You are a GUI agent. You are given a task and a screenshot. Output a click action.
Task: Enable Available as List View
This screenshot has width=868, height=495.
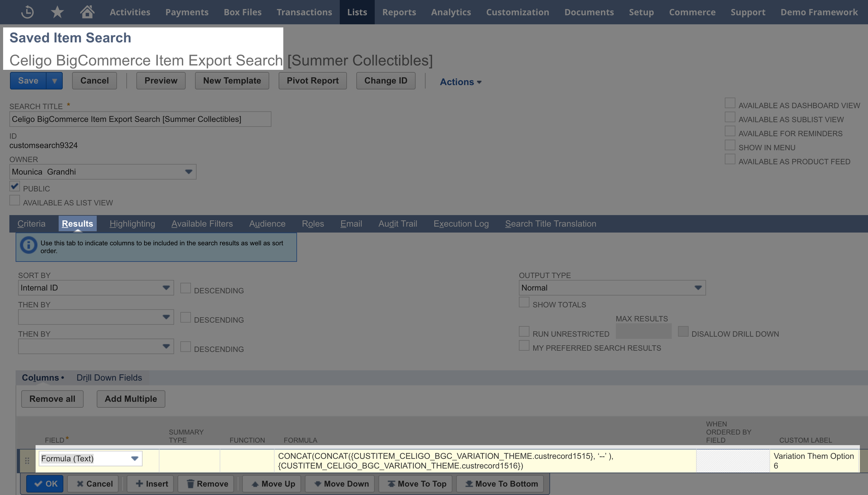[x=15, y=200]
